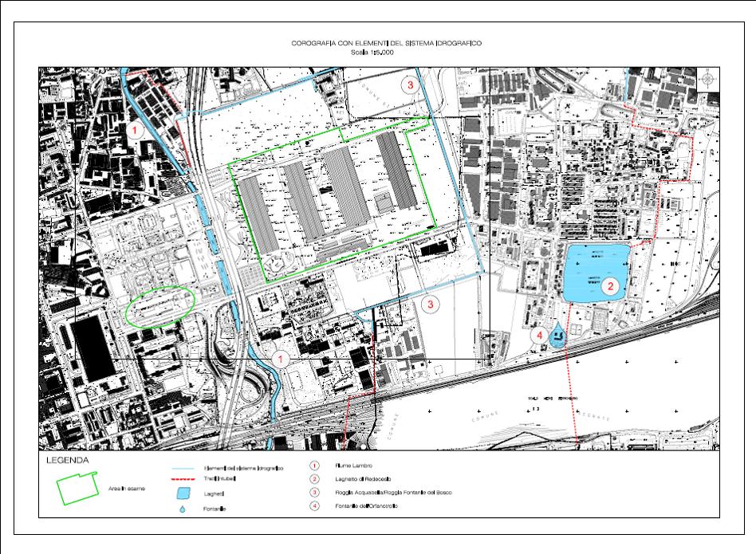Click the green oval outline on the map
The image size is (756, 554).
[160, 306]
